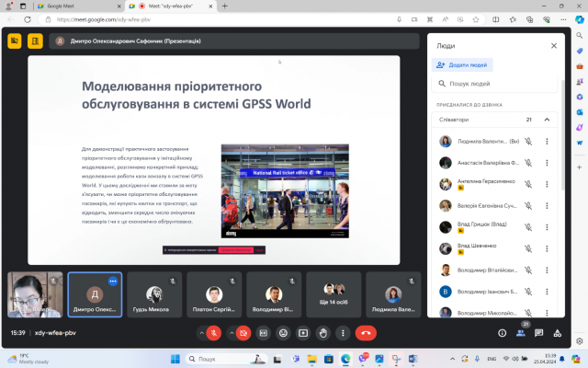
Task: Open more actions for Анастасія Валеріївна
Action: pyautogui.click(x=547, y=163)
